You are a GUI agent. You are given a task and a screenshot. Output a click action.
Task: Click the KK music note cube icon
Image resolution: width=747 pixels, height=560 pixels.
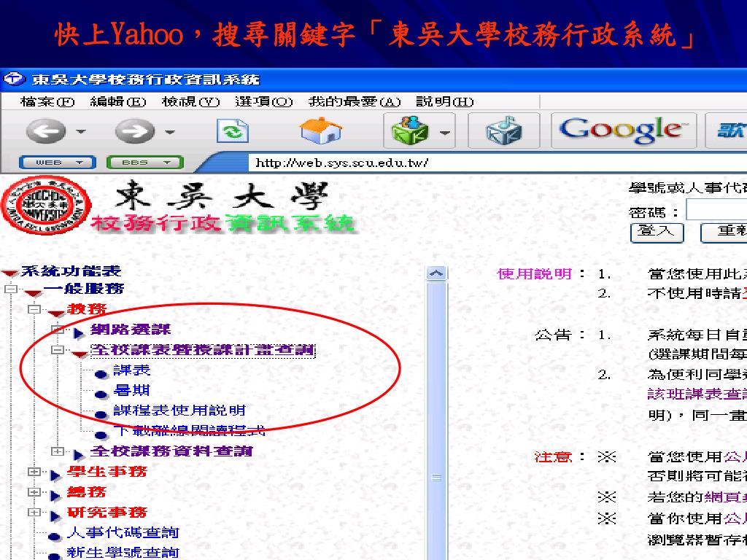coord(503,130)
